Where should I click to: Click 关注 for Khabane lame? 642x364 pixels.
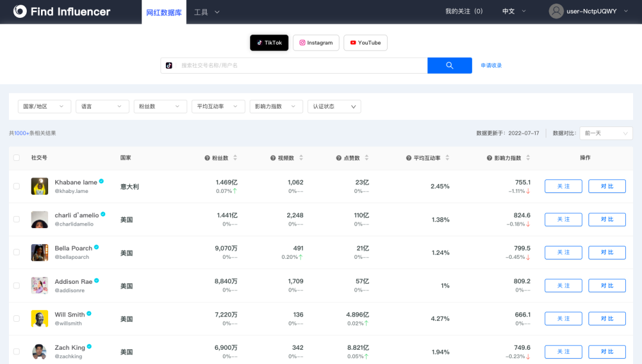(564, 186)
